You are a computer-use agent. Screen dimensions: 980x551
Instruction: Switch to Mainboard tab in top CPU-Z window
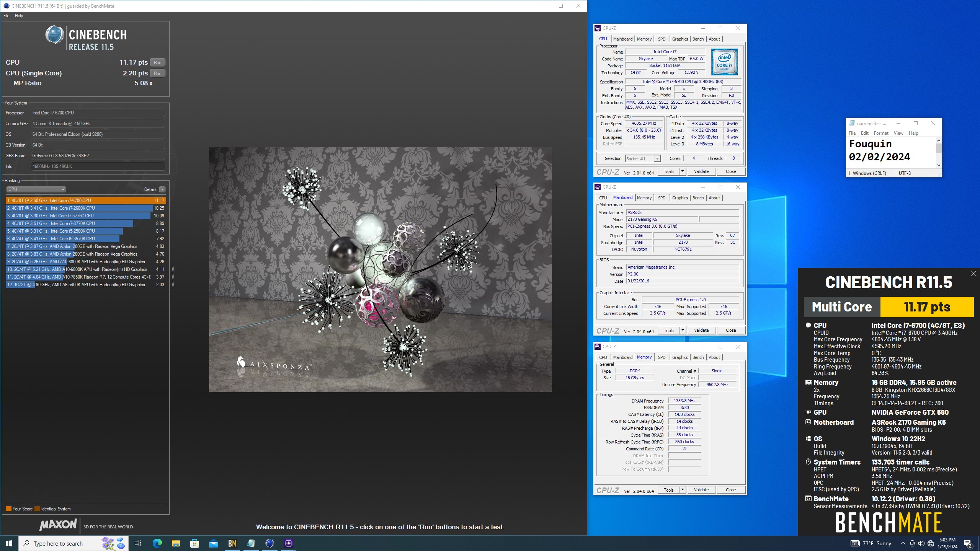coord(623,39)
